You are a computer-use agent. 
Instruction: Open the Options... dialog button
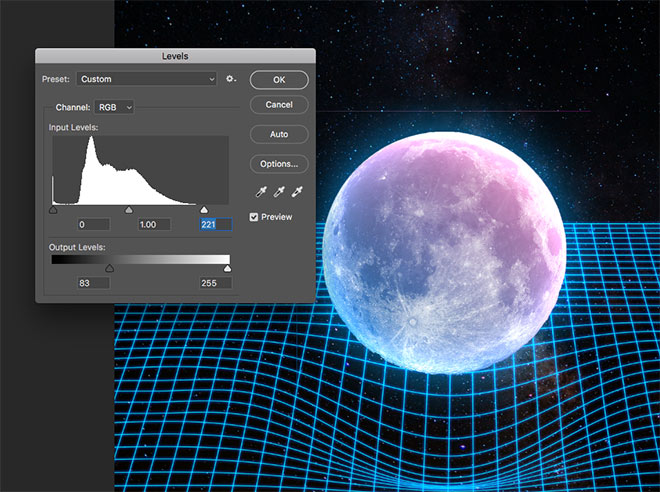click(279, 164)
